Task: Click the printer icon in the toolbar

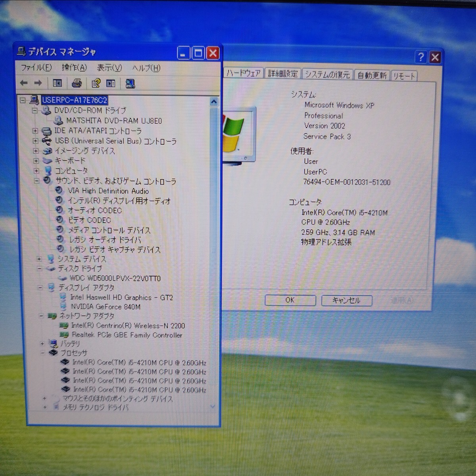Action: [x=77, y=83]
